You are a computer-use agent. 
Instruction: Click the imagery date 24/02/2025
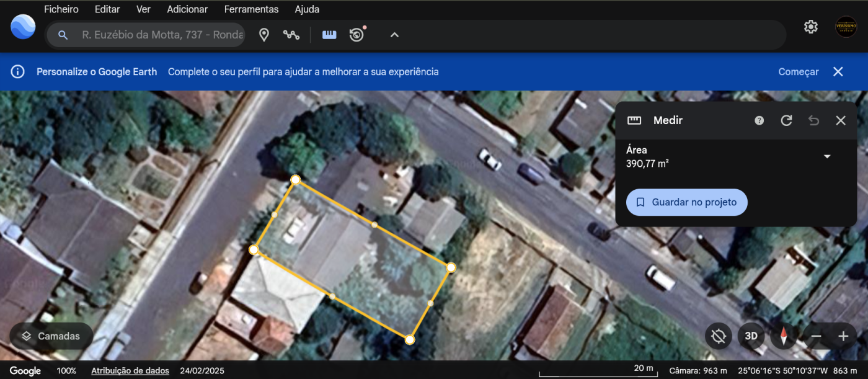coord(202,371)
